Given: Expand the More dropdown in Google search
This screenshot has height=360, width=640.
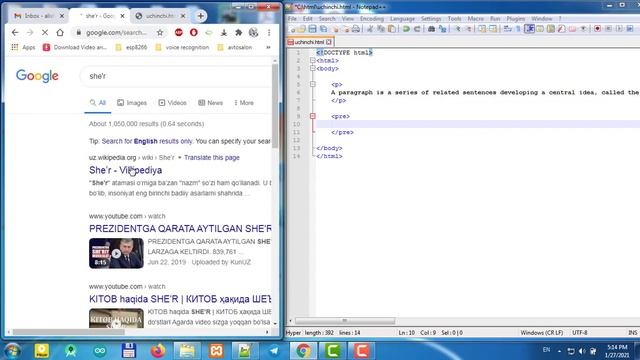Looking at the screenshot, I should (x=244, y=103).
